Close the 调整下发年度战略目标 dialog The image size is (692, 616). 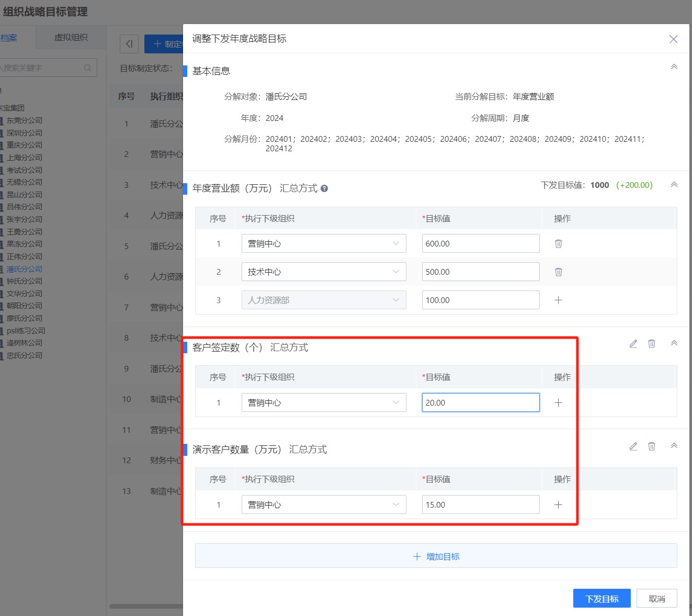tap(673, 39)
